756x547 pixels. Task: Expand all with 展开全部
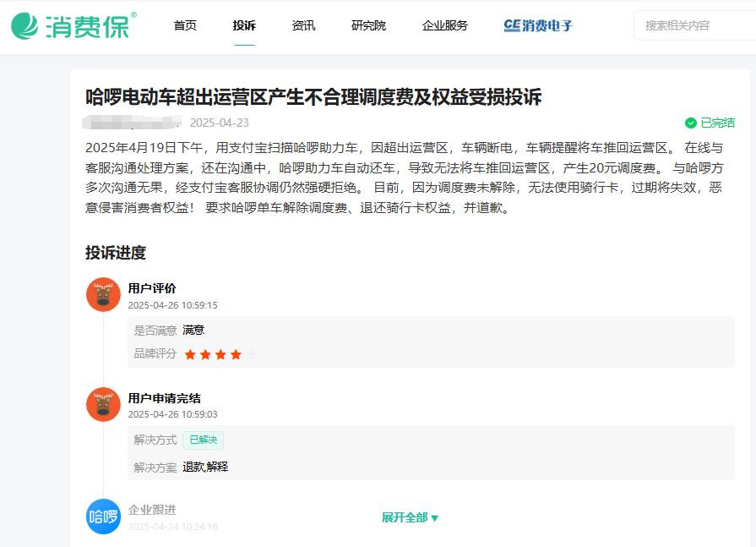tap(410, 517)
